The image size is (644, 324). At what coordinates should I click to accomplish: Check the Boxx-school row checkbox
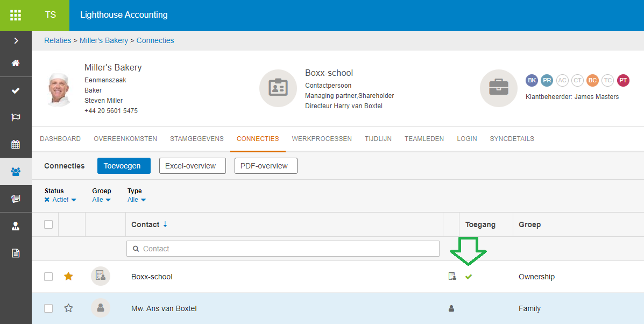coord(48,277)
